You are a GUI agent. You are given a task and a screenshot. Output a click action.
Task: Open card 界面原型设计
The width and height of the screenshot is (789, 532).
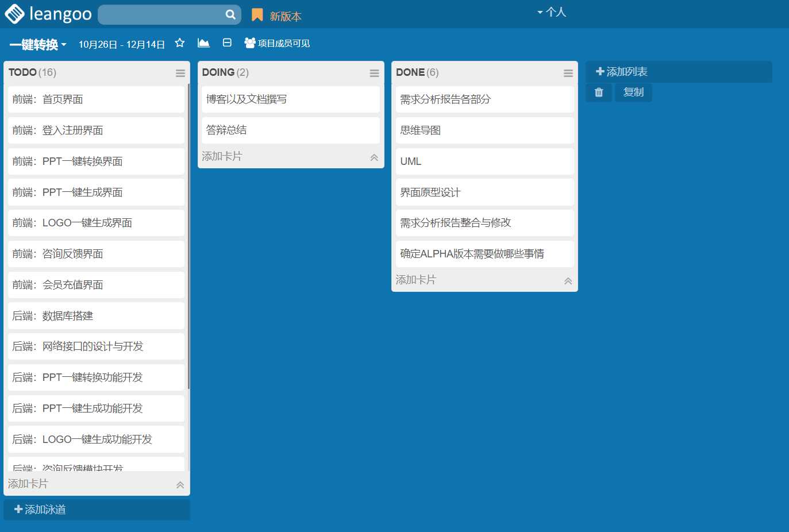pos(484,192)
